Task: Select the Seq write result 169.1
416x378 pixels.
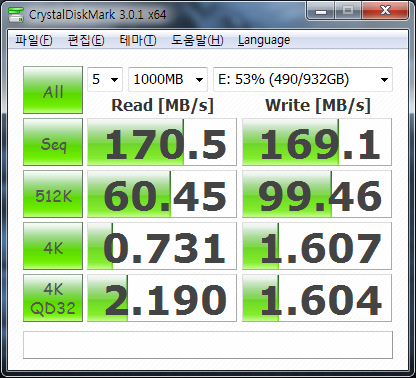Action: click(317, 142)
